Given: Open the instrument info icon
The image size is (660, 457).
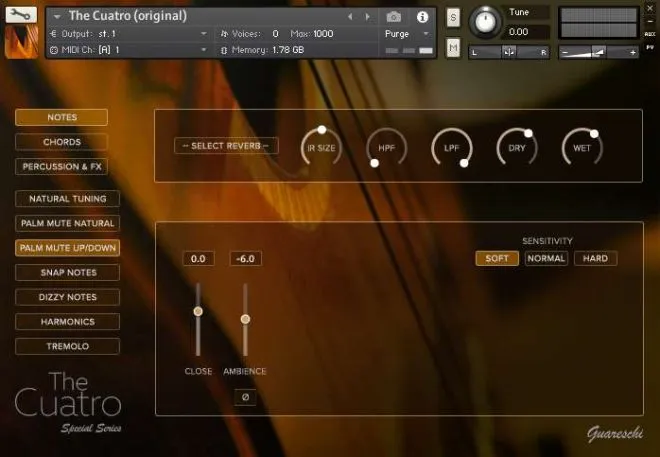Looking at the screenshot, I should click(422, 17).
